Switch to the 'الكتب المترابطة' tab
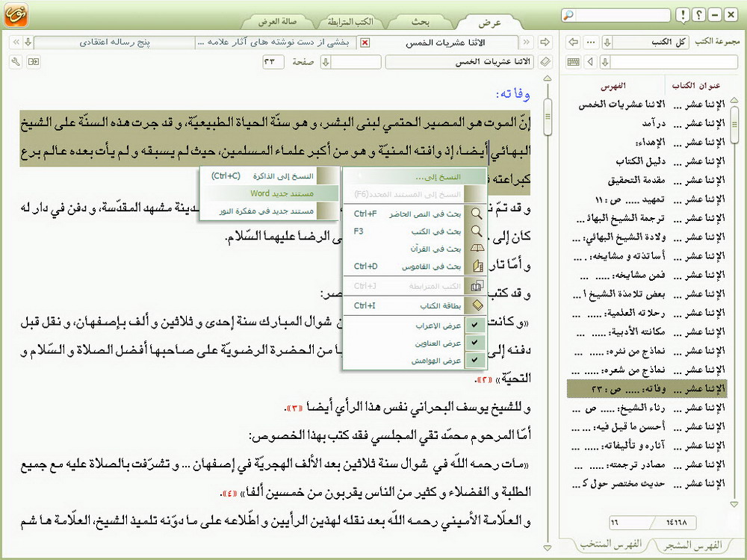Image resolution: width=747 pixels, height=560 pixels. tap(350, 22)
